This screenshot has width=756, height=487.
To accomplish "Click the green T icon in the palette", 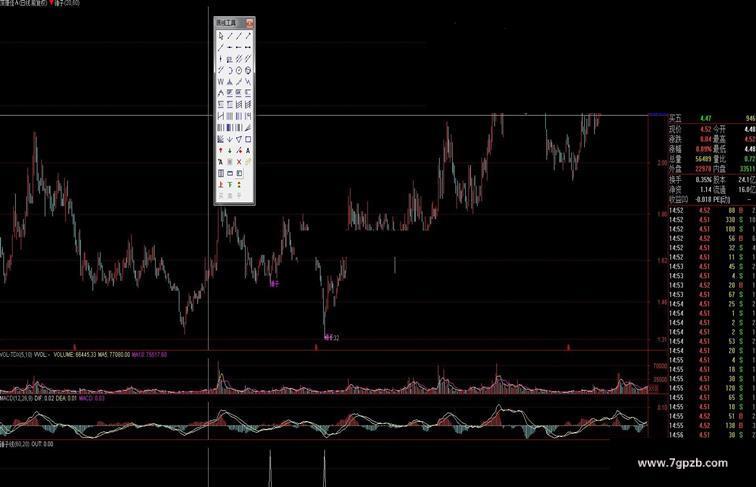I will point(230,185).
